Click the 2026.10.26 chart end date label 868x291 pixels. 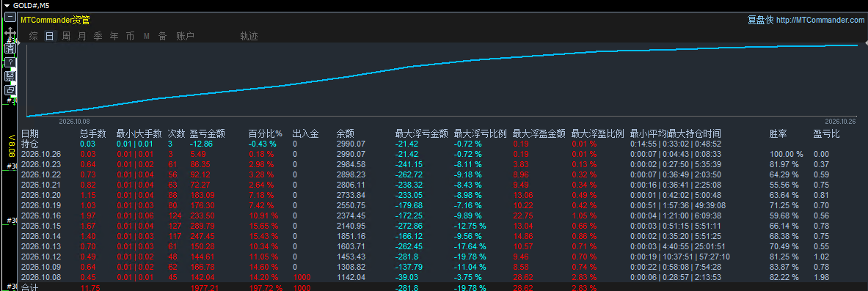840,121
